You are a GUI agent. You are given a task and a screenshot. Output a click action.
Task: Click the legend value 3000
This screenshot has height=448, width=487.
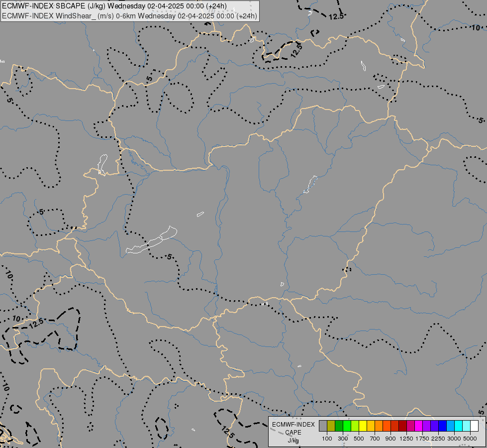point(454,439)
